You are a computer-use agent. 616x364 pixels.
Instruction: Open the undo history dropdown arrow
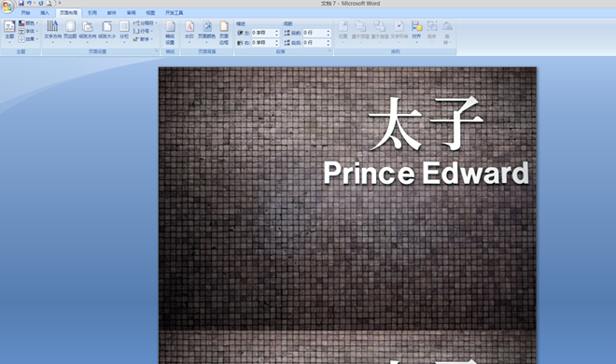click(x=35, y=3)
